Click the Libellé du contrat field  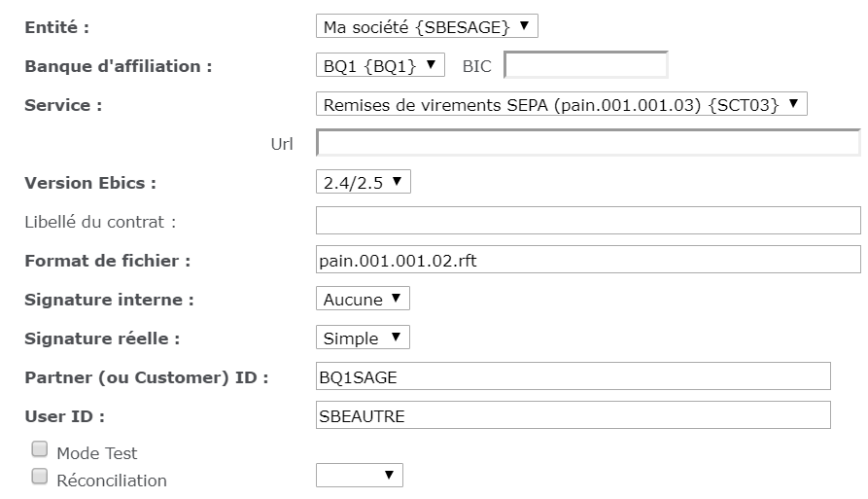(x=588, y=221)
